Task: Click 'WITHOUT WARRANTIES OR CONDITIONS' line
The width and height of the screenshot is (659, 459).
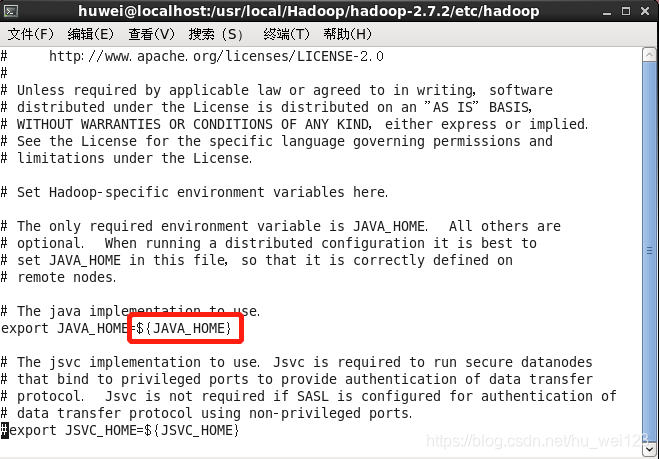Action: (294, 124)
